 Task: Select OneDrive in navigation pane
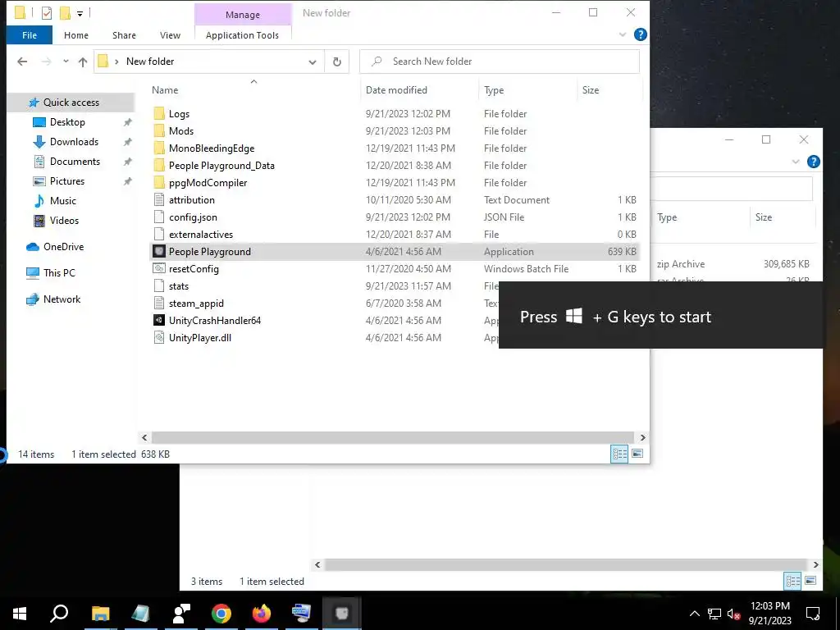click(63, 246)
